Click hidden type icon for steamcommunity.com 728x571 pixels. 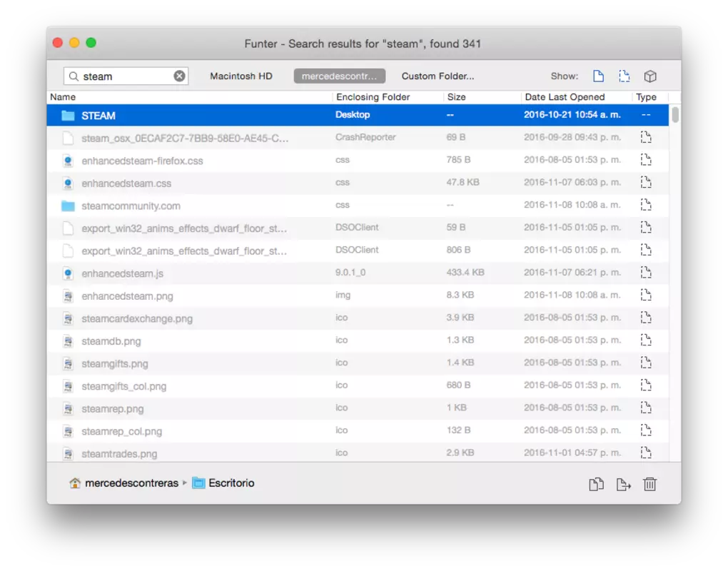[x=646, y=205]
